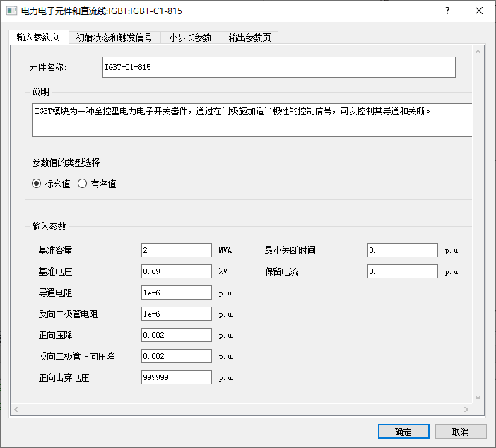Viewport: 496px width, 448px height.
Task: Click the 保留电流 input field
Action: pyautogui.click(x=402, y=271)
